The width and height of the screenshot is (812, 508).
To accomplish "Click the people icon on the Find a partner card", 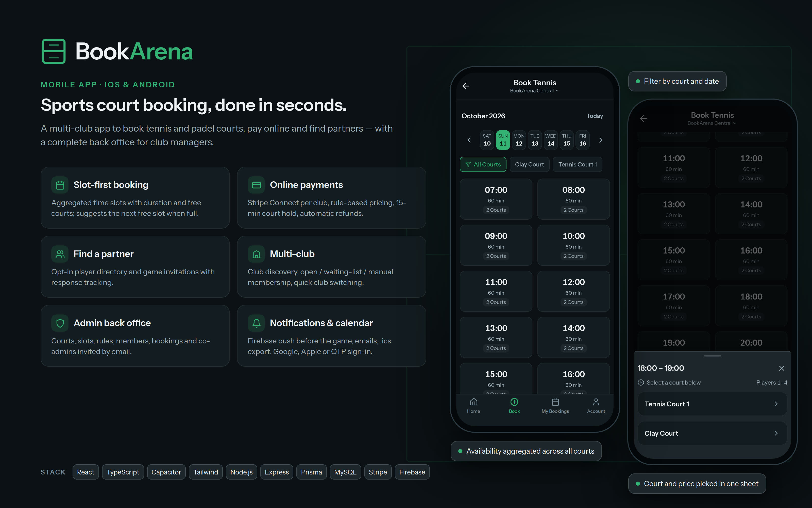I will click(x=60, y=254).
